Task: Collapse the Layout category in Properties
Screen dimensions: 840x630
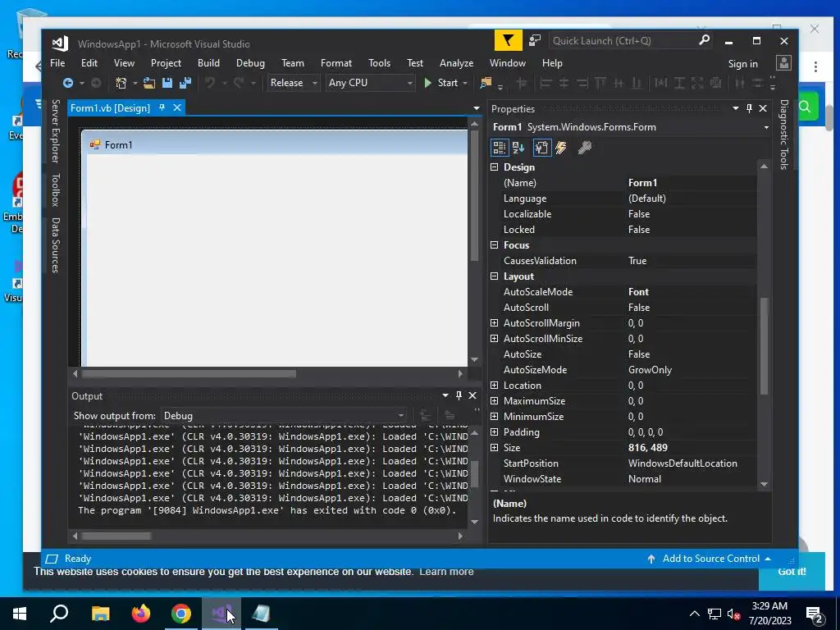Action: [494, 276]
